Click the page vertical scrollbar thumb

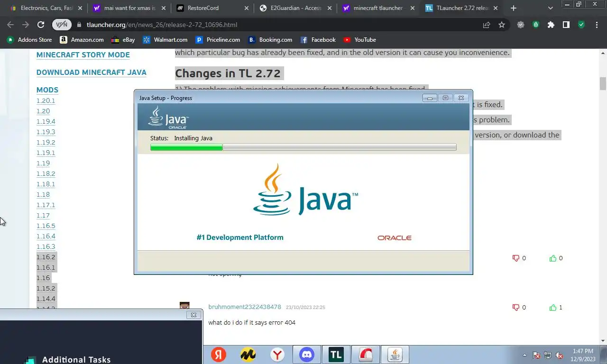[603, 84]
